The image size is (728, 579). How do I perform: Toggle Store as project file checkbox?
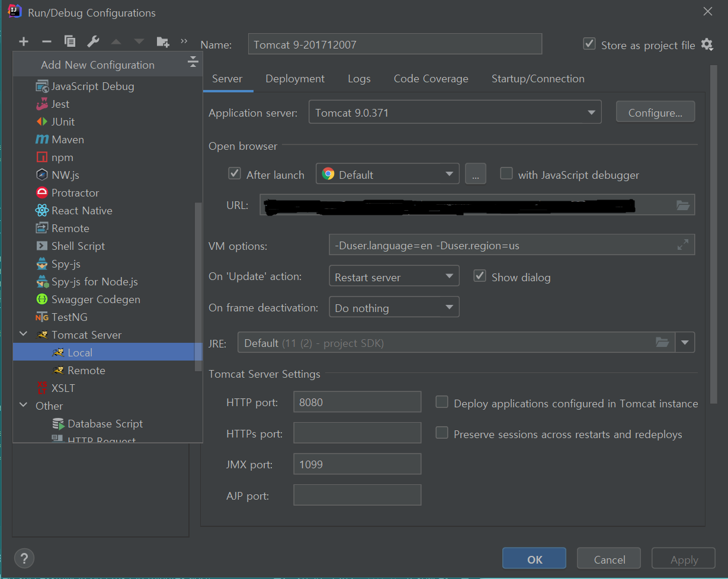pos(589,44)
